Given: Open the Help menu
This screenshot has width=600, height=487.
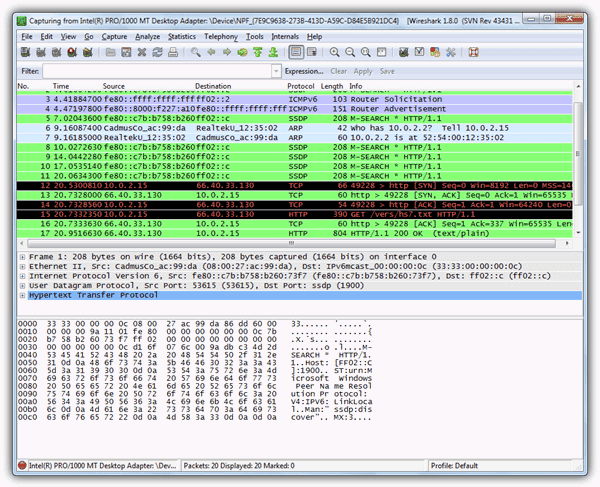Looking at the screenshot, I should [x=314, y=36].
